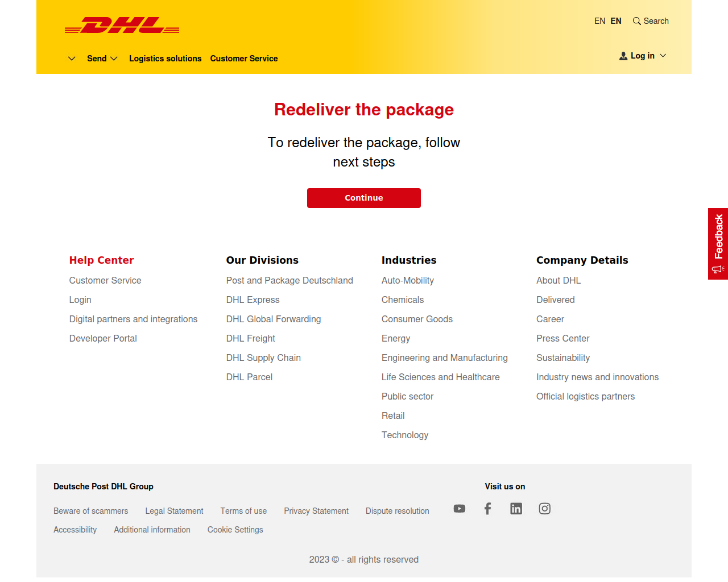The image size is (728, 582).
Task: Open the LinkedIn social icon
Action: pyautogui.click(x=516, y=509)
